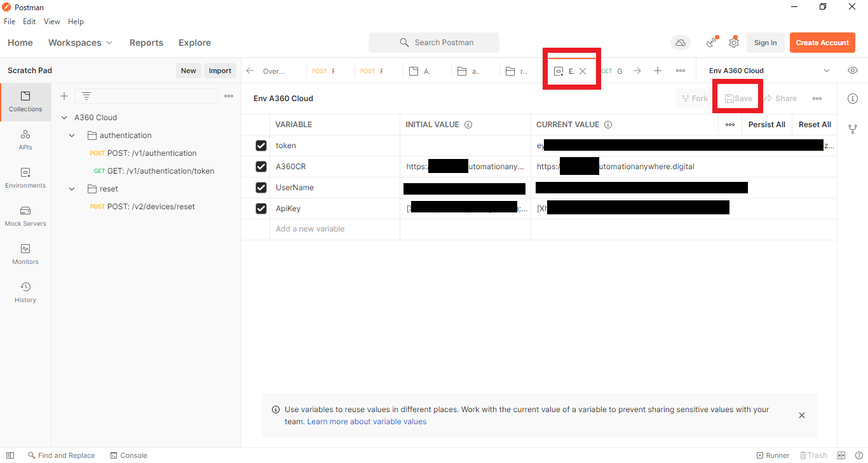Close the Env A360 Cloud tab
The width and height of the screenshot is (868, 463).
[583, 71]
